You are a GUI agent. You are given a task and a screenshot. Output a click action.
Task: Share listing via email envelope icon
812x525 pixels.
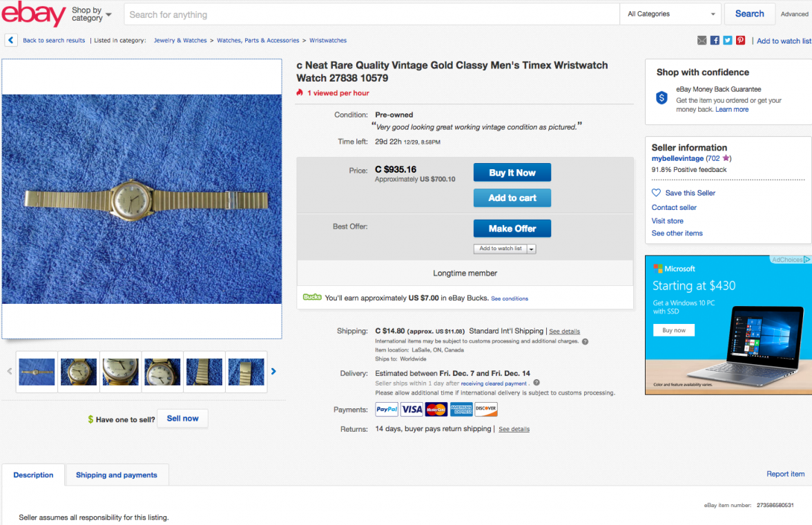pos(702,41)
